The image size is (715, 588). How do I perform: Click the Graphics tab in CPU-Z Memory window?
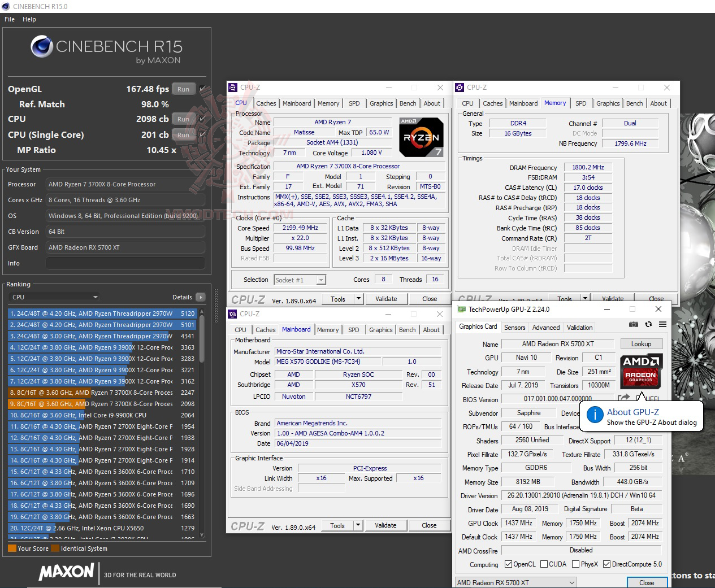pos(608,103)
